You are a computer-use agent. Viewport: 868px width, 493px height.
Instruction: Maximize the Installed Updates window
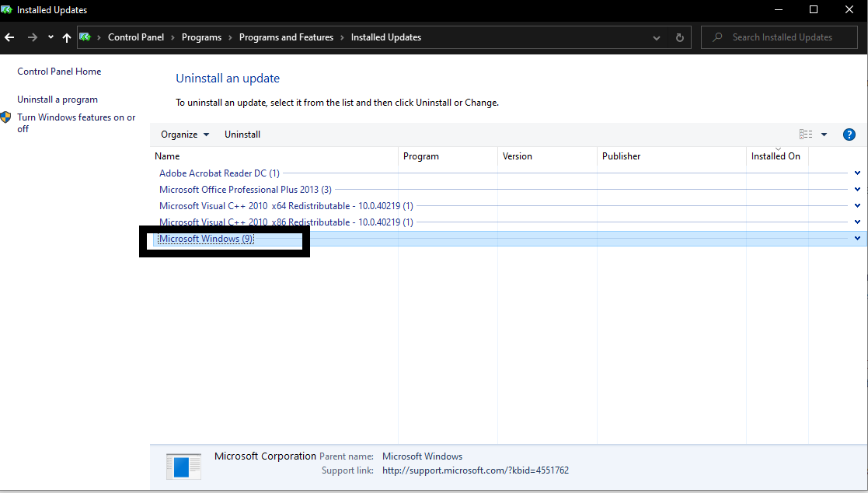click(813, 10)
